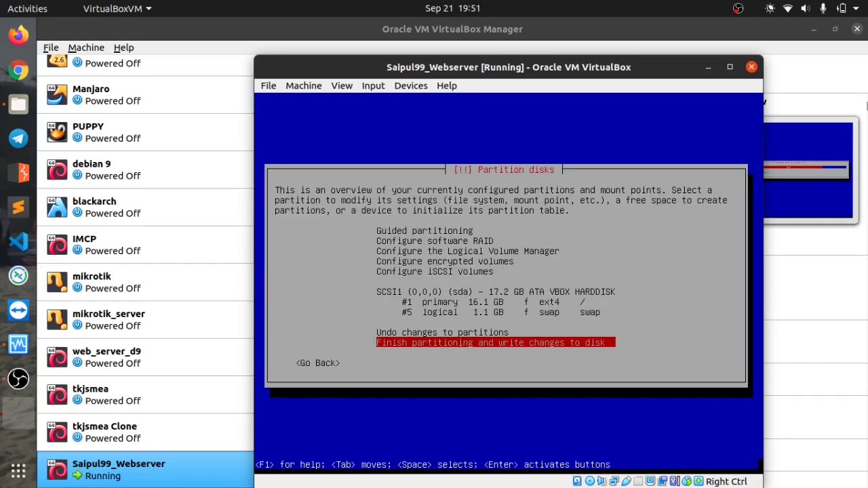868x488 pixels.
Task: Select 'Undo changes to partitions'
Action: point(442,332)
